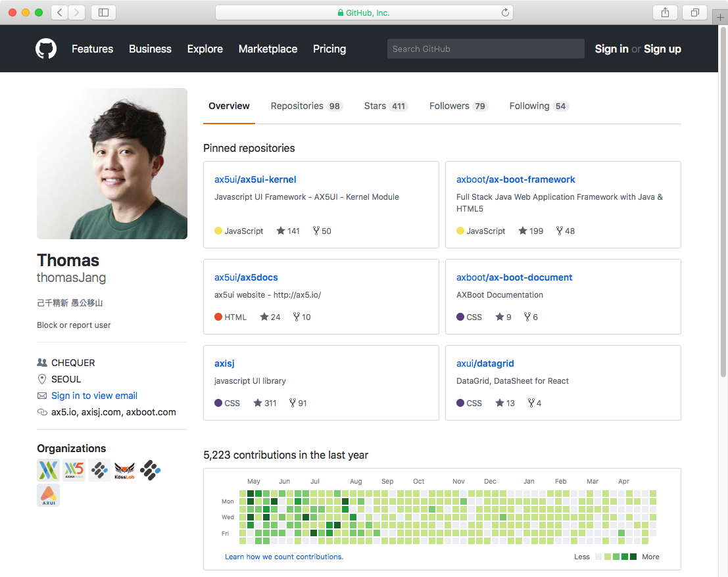Viewport: 728px width, 577px height.
Task: Go back with Safari's back arrow
Action: pyautogui.click(x=59, y=12)
